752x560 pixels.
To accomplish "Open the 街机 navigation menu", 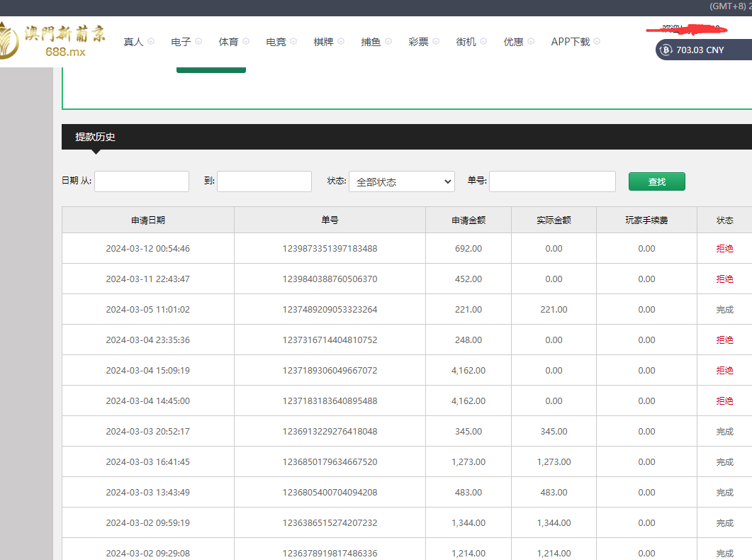I will tap(466, 42).
